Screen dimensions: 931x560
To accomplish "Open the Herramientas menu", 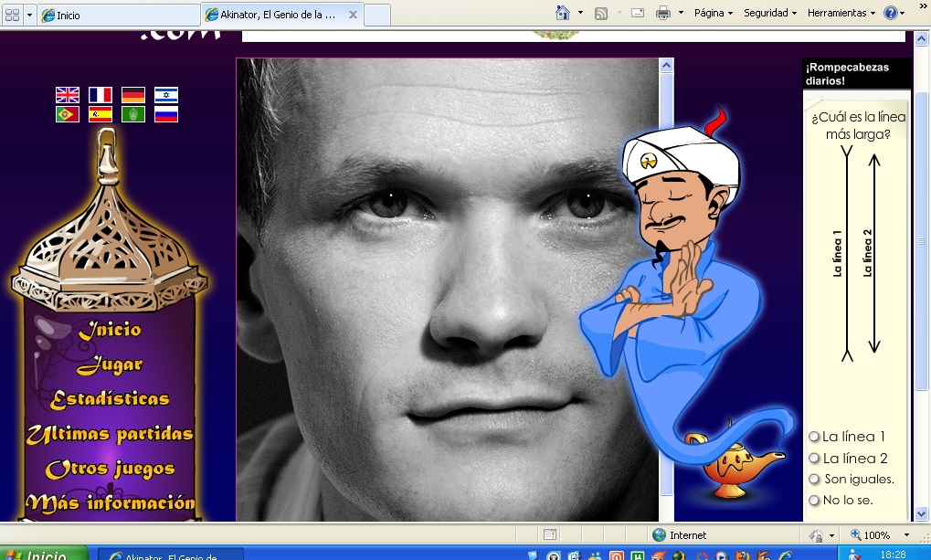I will (841, 14).
